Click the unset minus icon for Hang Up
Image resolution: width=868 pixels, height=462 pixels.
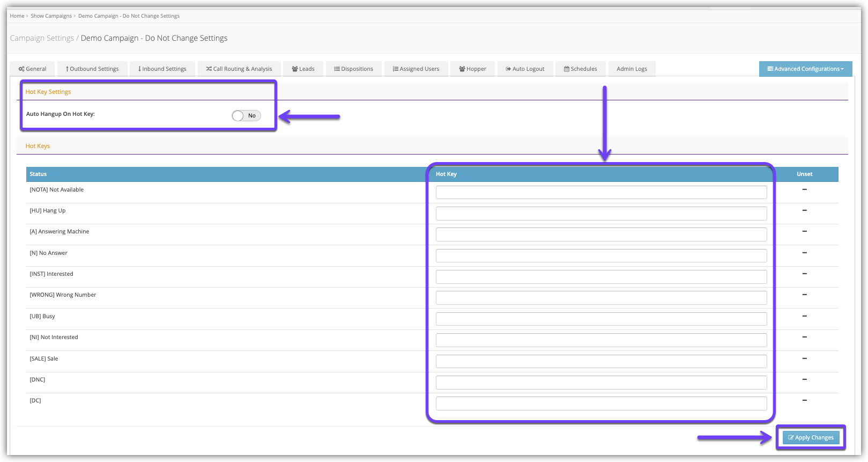pyautogui.click(x=804, y=211)
